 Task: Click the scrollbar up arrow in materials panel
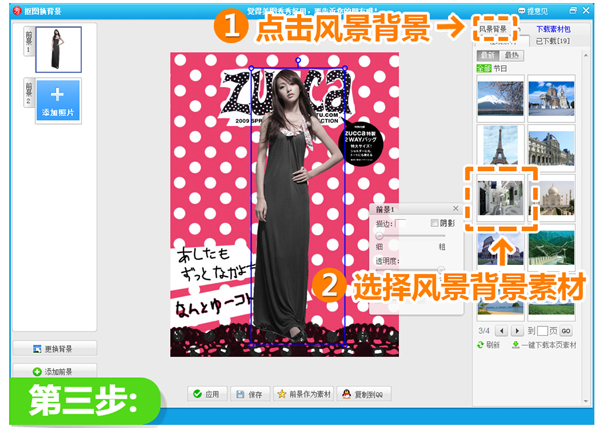point(585,56)
